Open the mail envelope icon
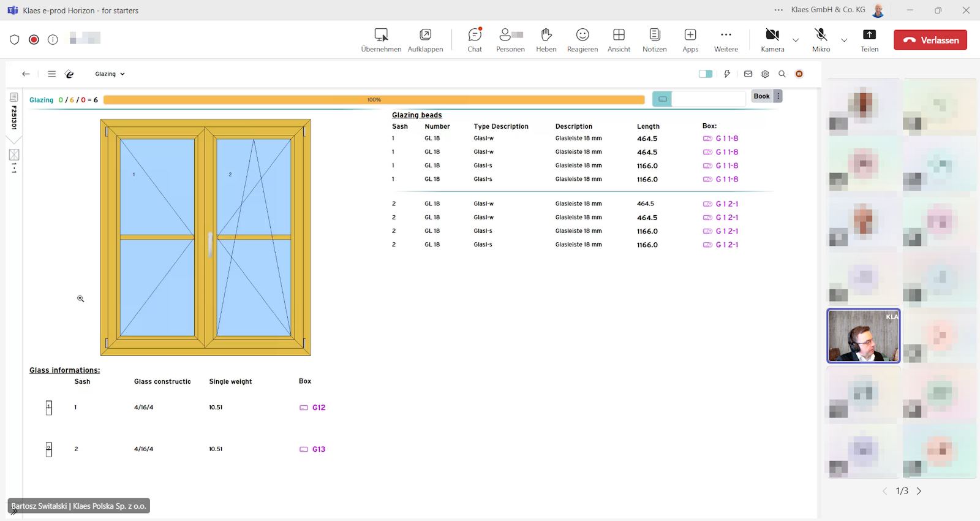Screen dimensions: 980x521 click(x=748, y=74)
